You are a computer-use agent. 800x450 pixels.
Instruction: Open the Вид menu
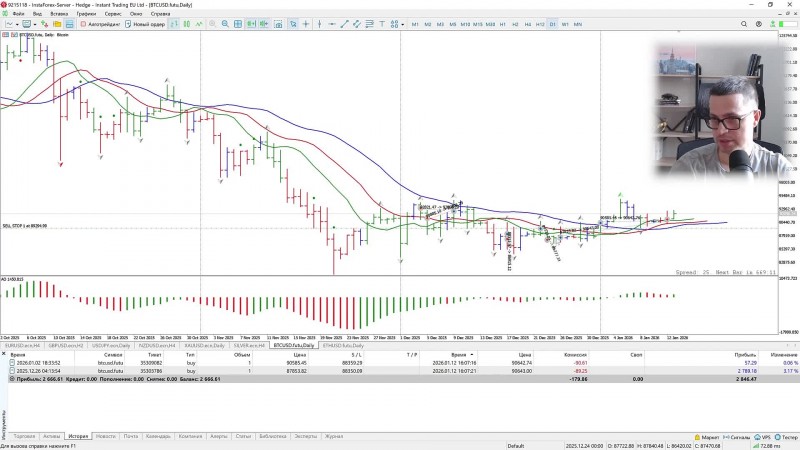click(37, 14)
